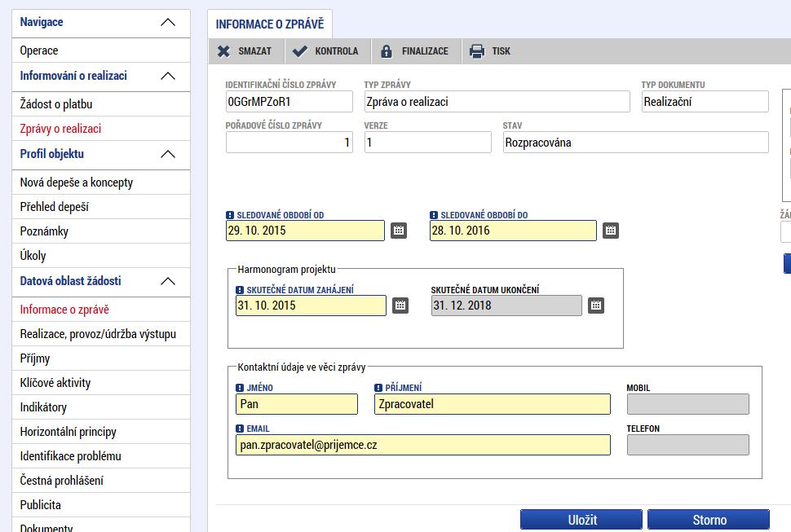Click the Finalizace toolbar label
The width and height of the screenshot is (791, 532).
coord(425,51)
